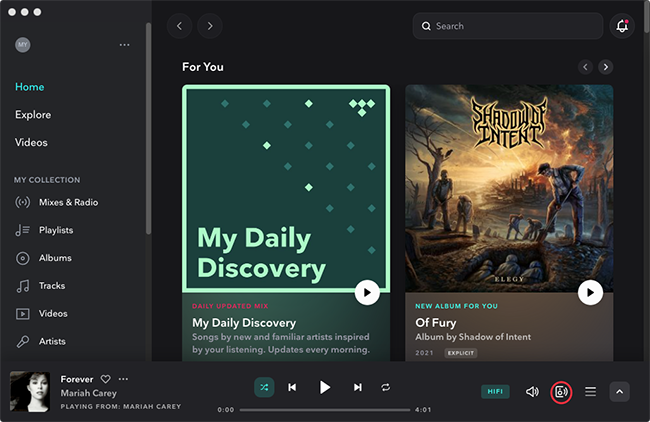Open the Home page
This screenshot has width=650, height=422.
pyautogui.click(x=29, y=87)
